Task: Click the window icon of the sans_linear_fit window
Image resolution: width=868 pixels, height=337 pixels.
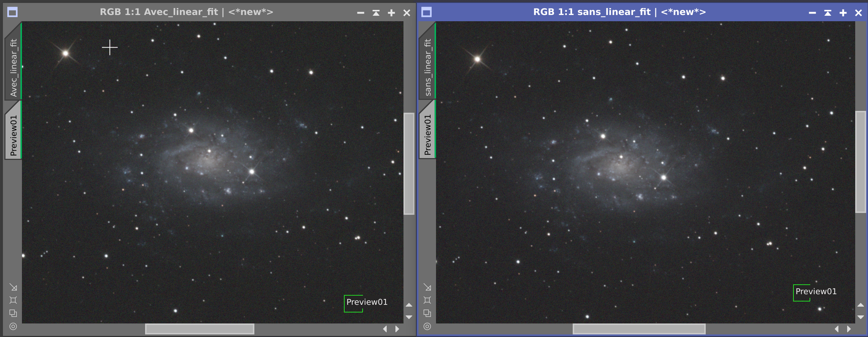Action: 427,12
